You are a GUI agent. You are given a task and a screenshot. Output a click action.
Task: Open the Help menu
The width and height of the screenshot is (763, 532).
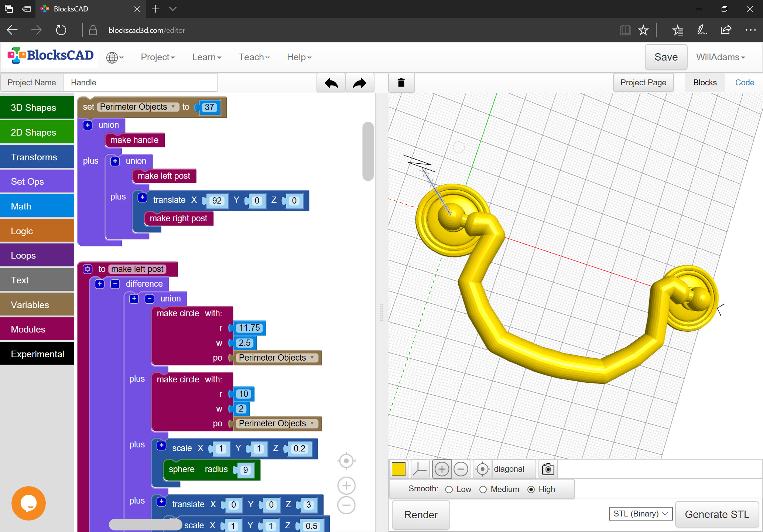(x=299, y=57)
